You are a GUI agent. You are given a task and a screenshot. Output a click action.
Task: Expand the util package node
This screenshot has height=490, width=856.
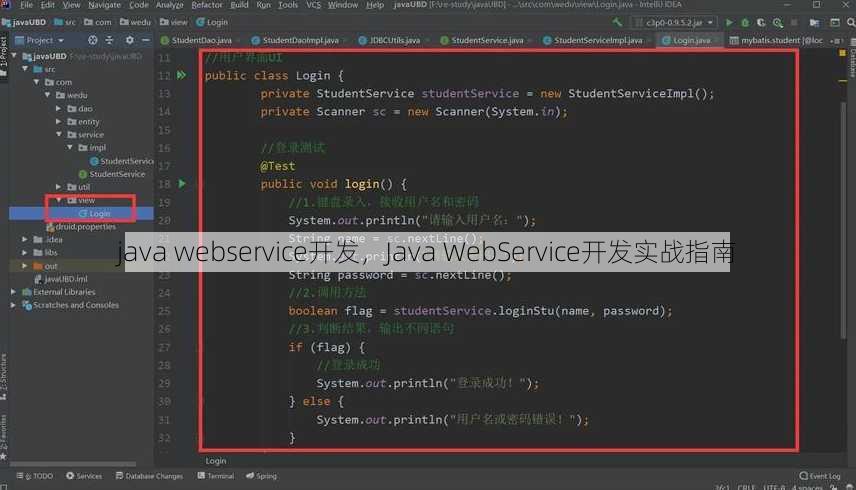[x=58, y=187]
